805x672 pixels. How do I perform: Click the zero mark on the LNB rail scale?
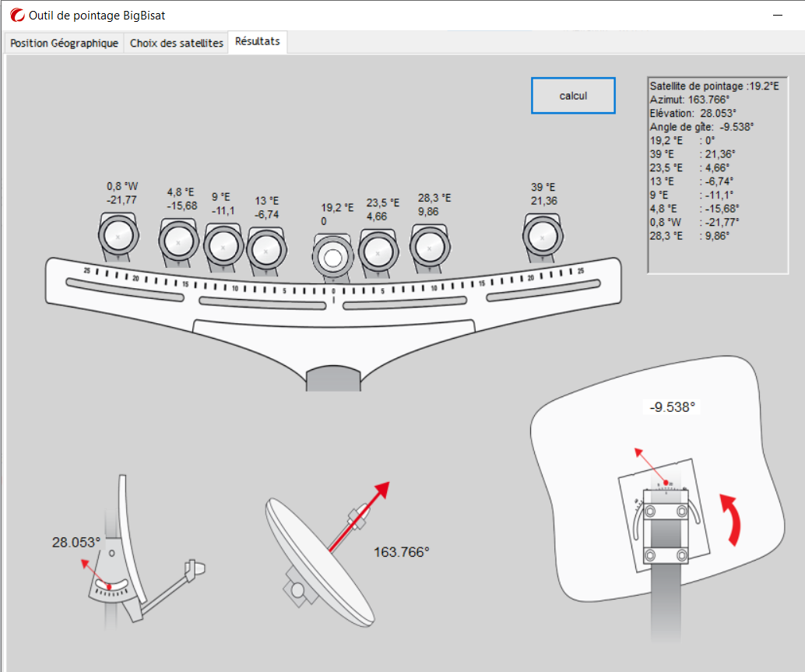tap(334, 290)
